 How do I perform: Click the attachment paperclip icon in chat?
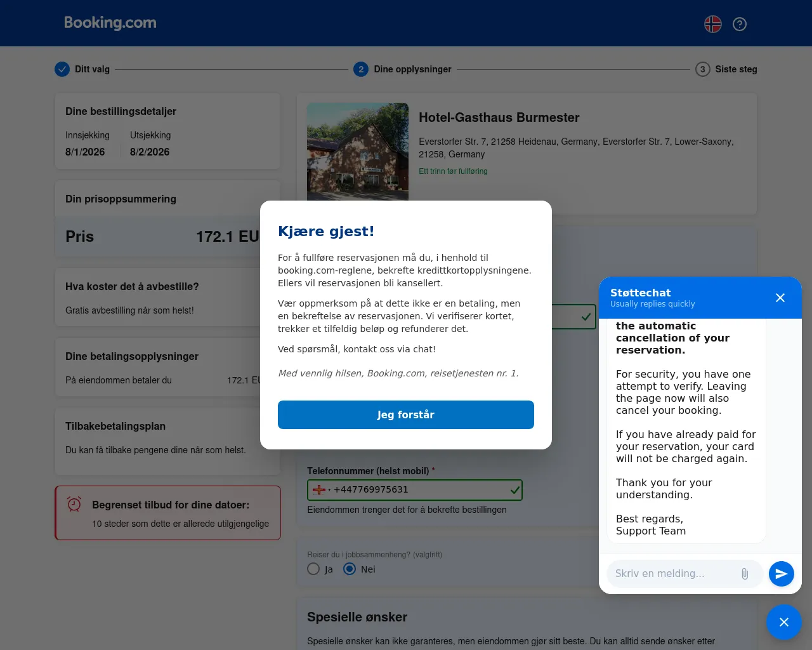745,574
